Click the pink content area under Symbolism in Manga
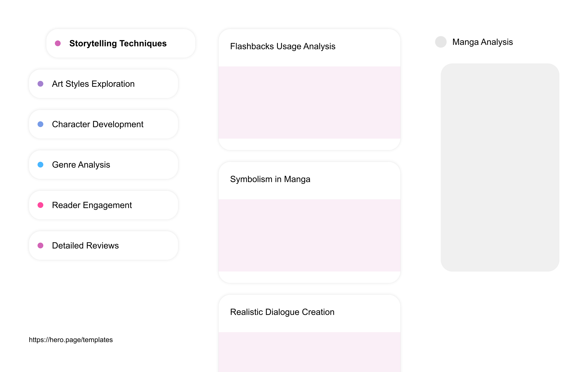 point(309,235)
